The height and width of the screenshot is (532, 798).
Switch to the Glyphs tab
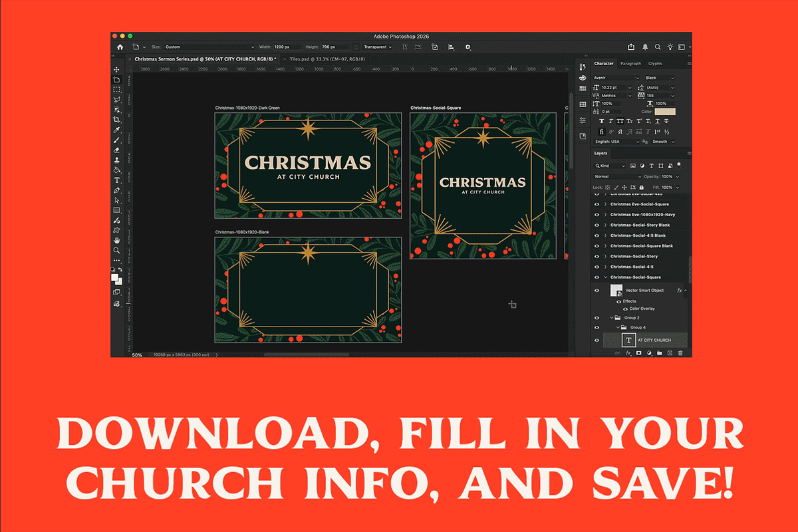tap(655, 64)
